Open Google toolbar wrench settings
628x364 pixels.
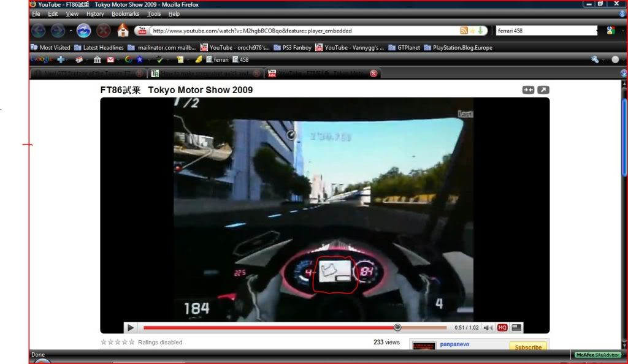(x=595, y=59)
